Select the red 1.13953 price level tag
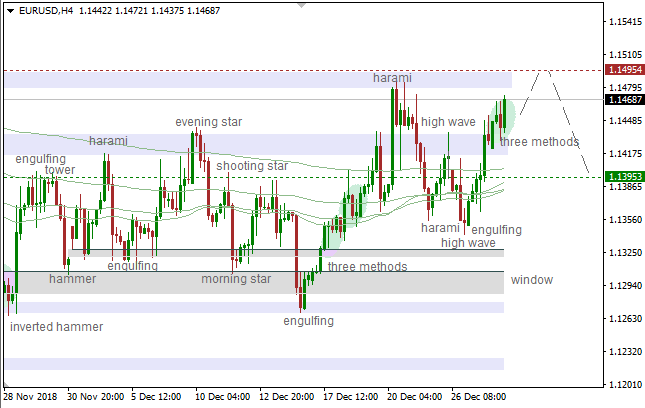This screenshot has width=645, height=408. (x=624, y=177)
